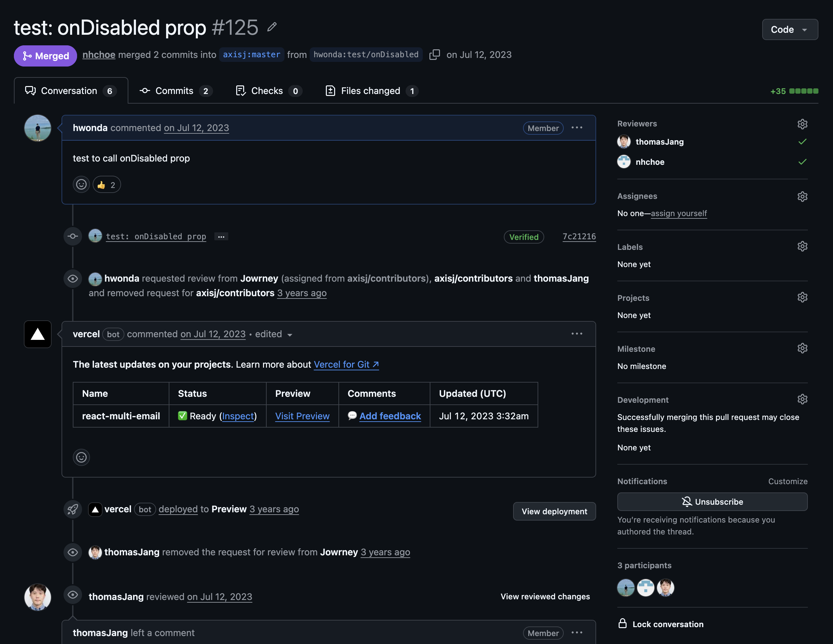Toggle the thumbs-up reaction on the first comment
The height and width of the screenshot is (644, 833).
[106, 184]
